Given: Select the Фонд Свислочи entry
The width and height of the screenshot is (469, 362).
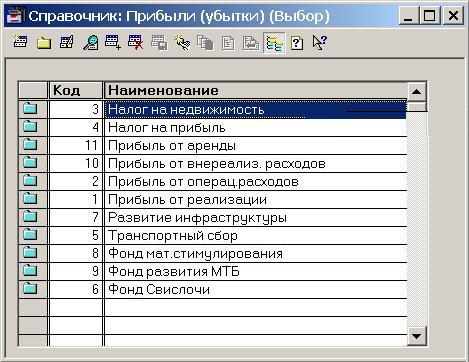Looking at the screenshot, I should pyautogui.click(x=256, y=290).
